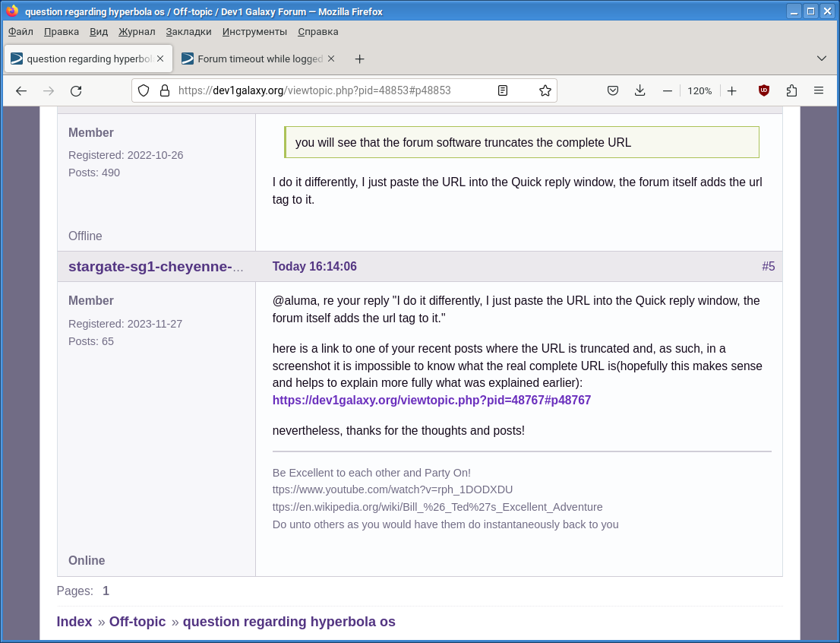Screen dimensions: 840x643
Task: Open the Правка menu
Action: 61,32
